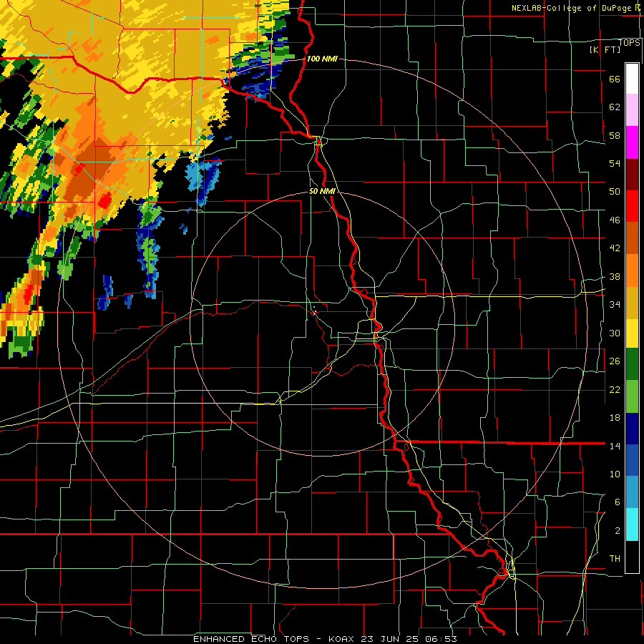The width and height of the screenshot is (644, 644).
Task: Click the '100 NMI' range ring label
Action: pos(322,59)
